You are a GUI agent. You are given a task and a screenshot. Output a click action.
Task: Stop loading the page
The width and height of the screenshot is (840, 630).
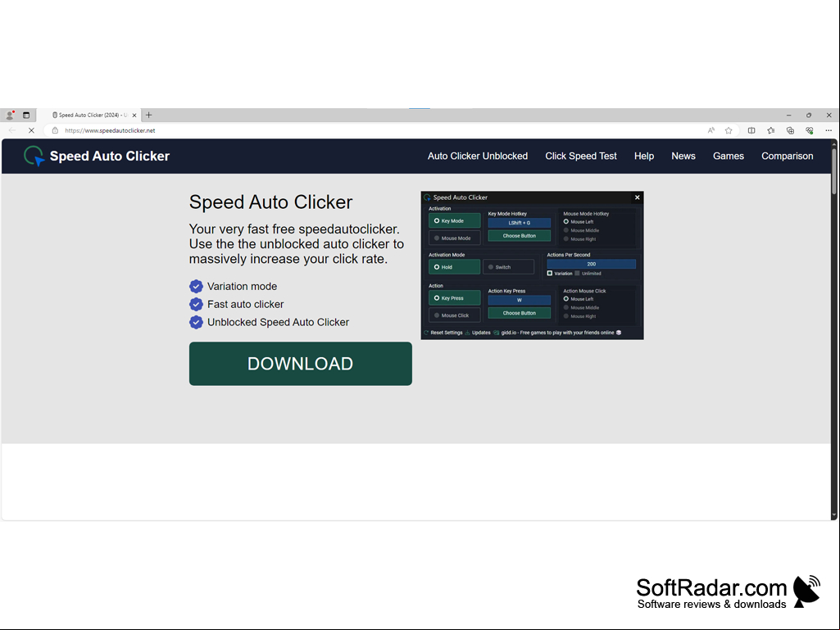[31, 130]
